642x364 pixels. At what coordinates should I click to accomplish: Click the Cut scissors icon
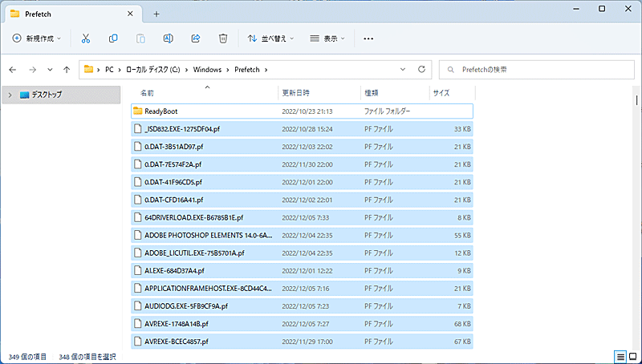coord(86,38)
